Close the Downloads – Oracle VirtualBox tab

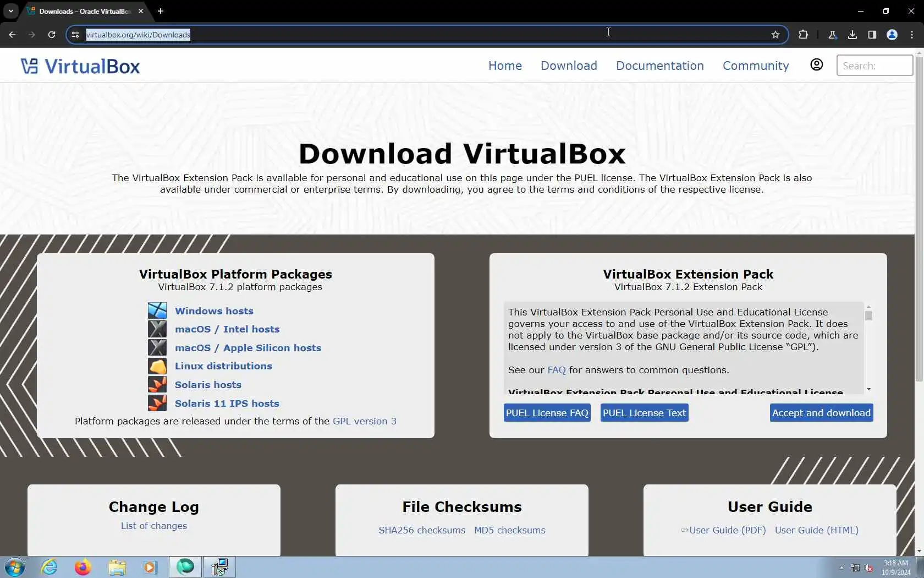click(141, 11)
